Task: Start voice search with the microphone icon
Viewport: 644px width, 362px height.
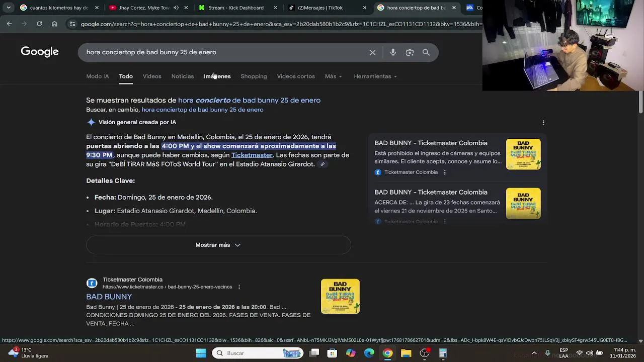Action: pyautogui.click(x=393, y=52)
